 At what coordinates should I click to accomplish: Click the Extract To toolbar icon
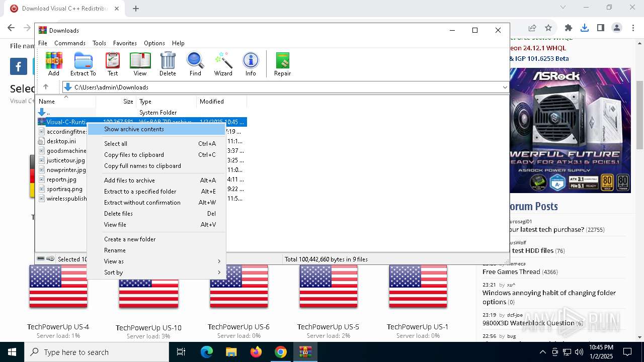tap(83, 64)
